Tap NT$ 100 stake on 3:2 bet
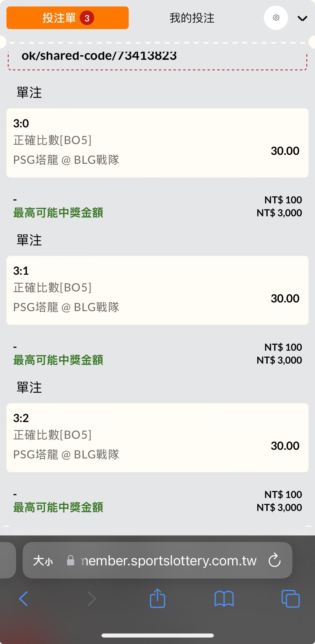This screenshot has width=315, height=644. [283, 495]
